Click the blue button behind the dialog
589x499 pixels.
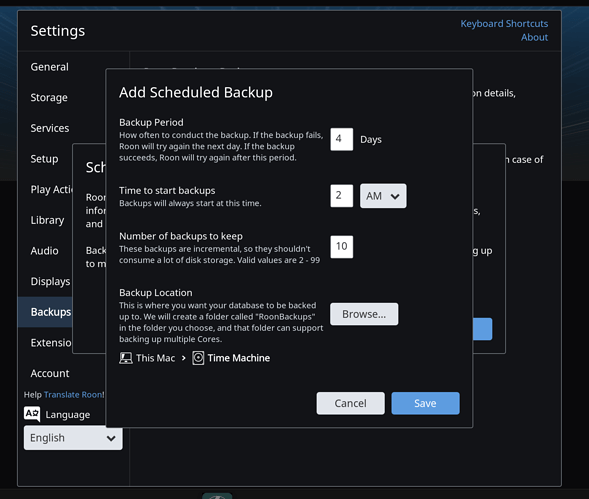[x=482, y=329]
